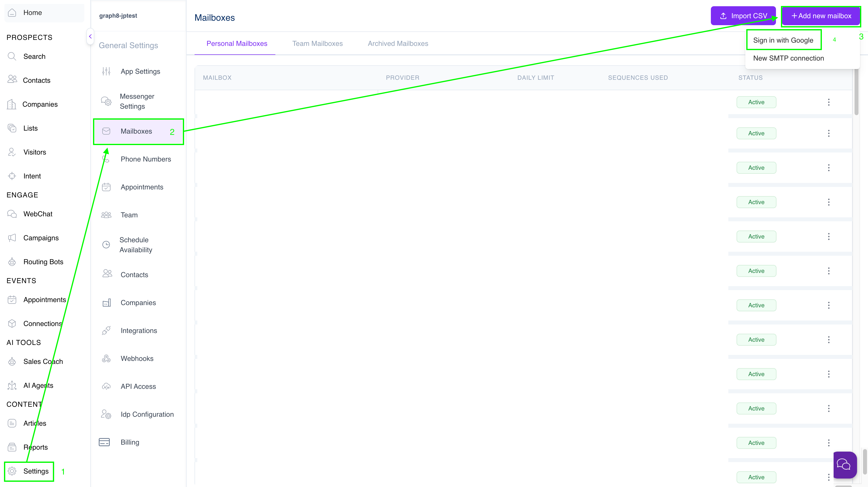Select the Schedule Availability clock icon
Screen dimensions: 868x487
coord(106,244)
